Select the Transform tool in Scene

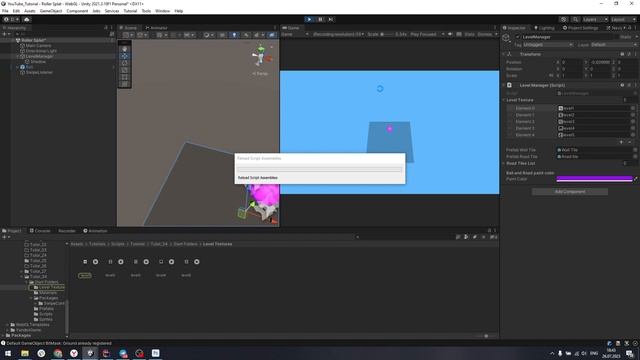(x=124, y=84)
